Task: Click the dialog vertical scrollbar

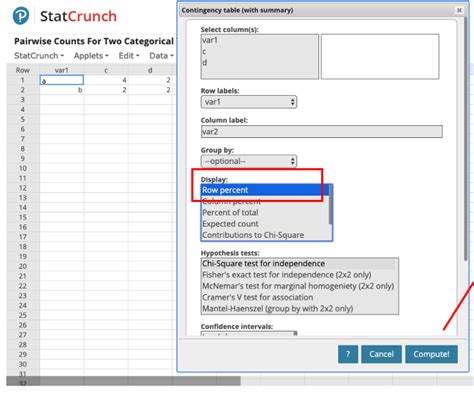Action: pyautogui.click(x=466, y=138)
